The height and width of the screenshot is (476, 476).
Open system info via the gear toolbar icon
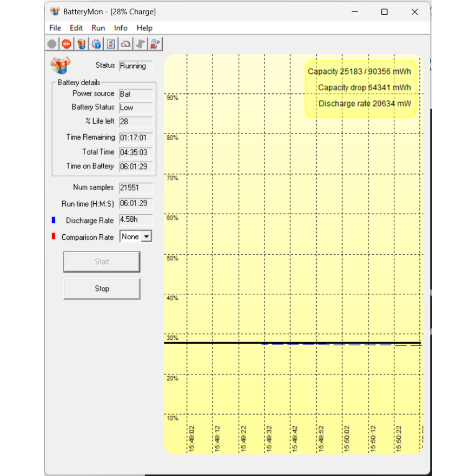click(96, 44)
